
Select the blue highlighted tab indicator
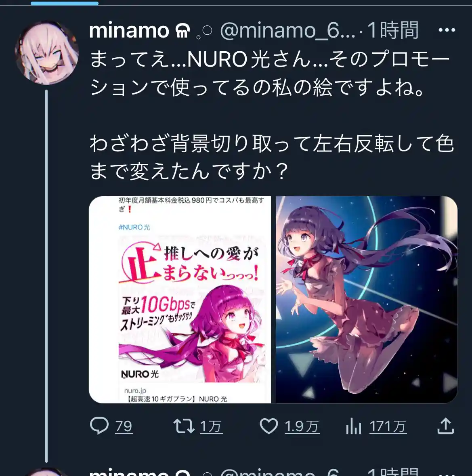click(65, 3)
